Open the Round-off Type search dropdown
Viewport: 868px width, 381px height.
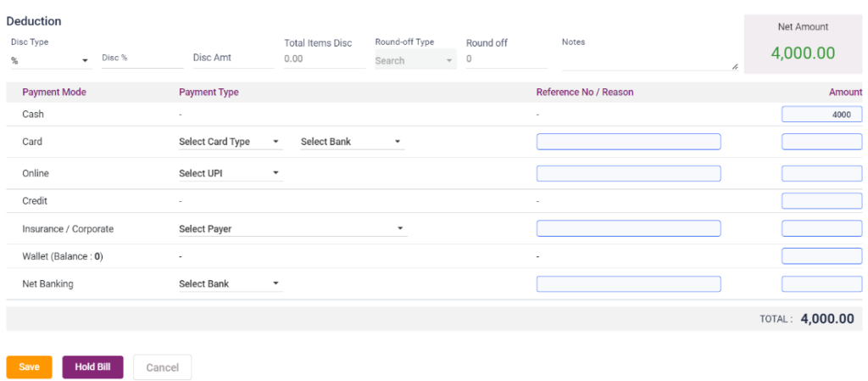point(415,60)
